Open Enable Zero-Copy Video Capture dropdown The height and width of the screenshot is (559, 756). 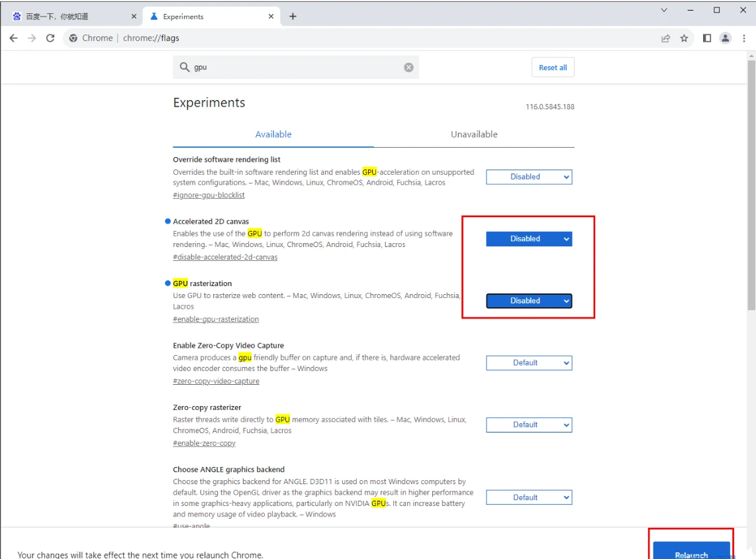(x=529, y=363)
